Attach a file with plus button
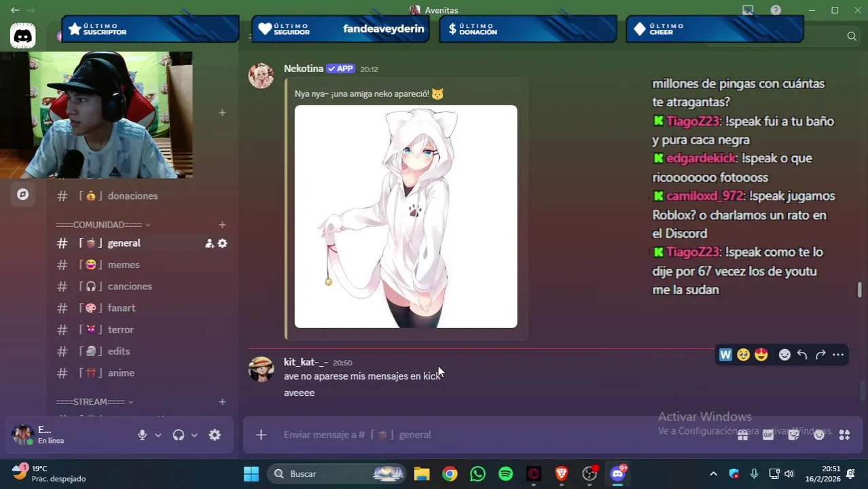The height and width of the screenshot is (489, 868). pyautogui.click(x=261, y=435)
